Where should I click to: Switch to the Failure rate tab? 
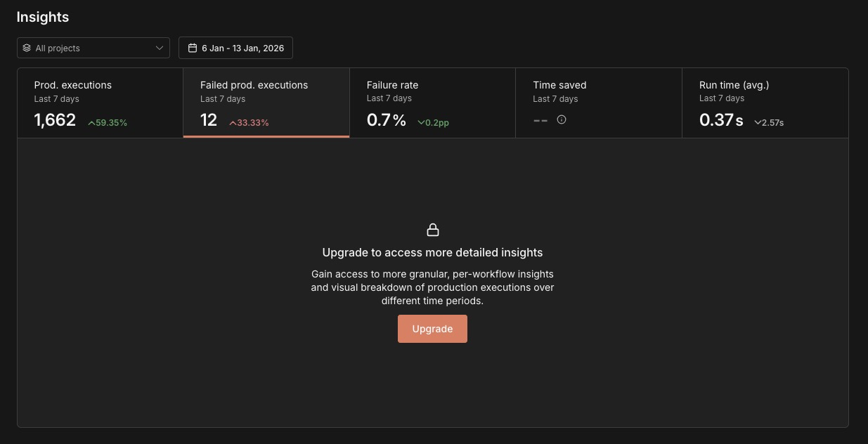coord(432,103)
